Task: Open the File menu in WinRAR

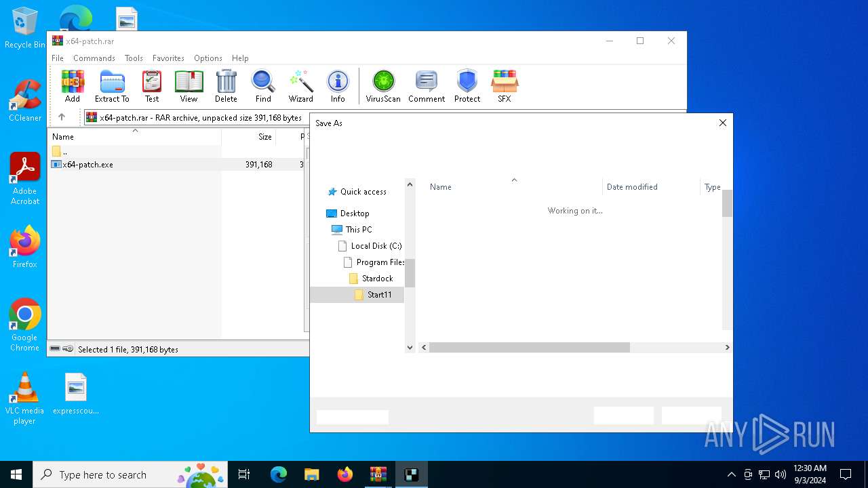Action: point(58,58)
